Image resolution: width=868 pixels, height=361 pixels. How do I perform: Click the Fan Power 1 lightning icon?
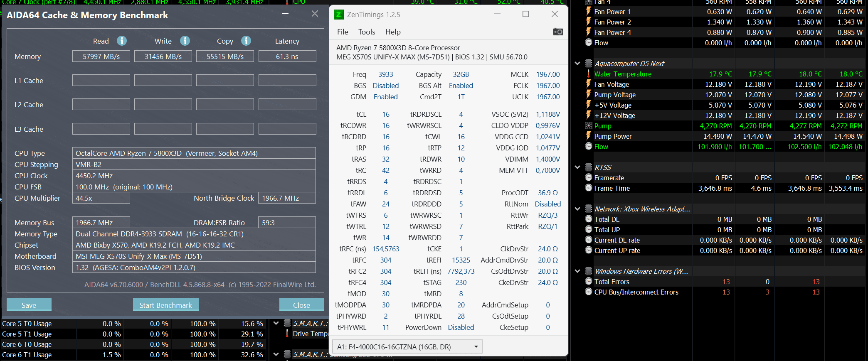588,12
